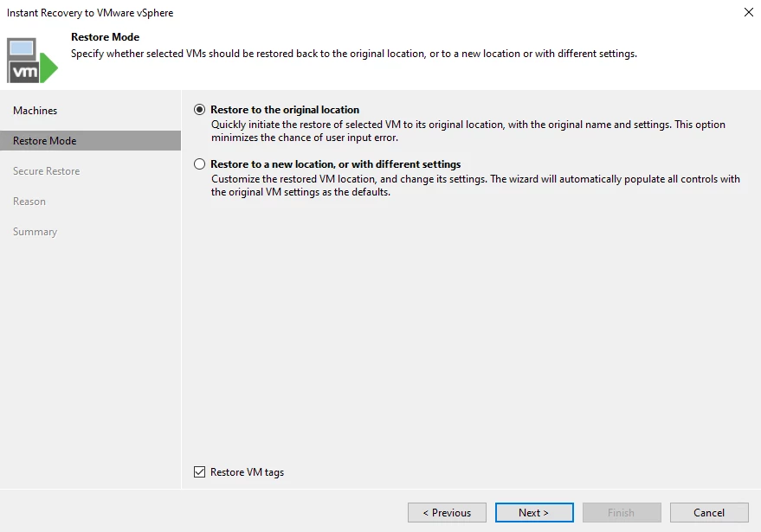Select the original location radio button
This screenshot has width=761, height=532.
coord(200,110)
